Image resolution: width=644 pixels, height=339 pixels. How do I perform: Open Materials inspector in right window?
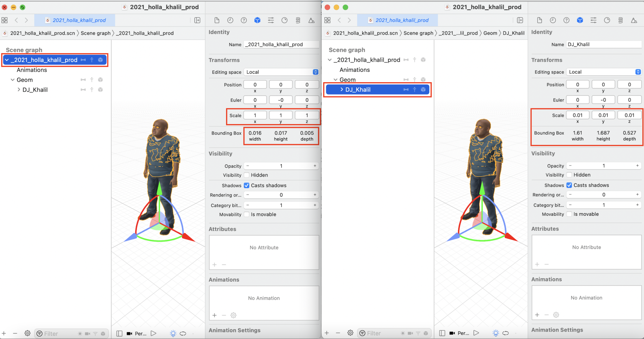(607, 20)
